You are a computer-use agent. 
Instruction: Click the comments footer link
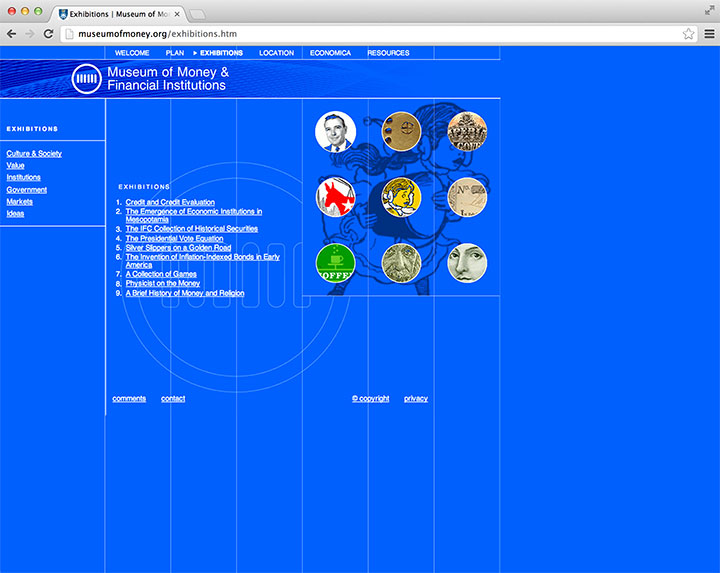129,399
